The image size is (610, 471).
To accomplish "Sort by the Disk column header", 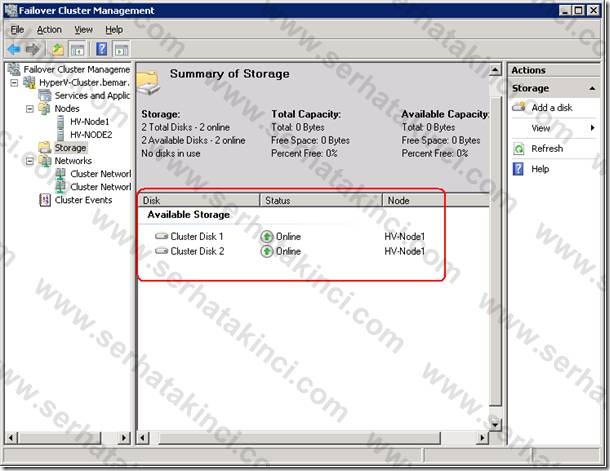I will point(199,200).
